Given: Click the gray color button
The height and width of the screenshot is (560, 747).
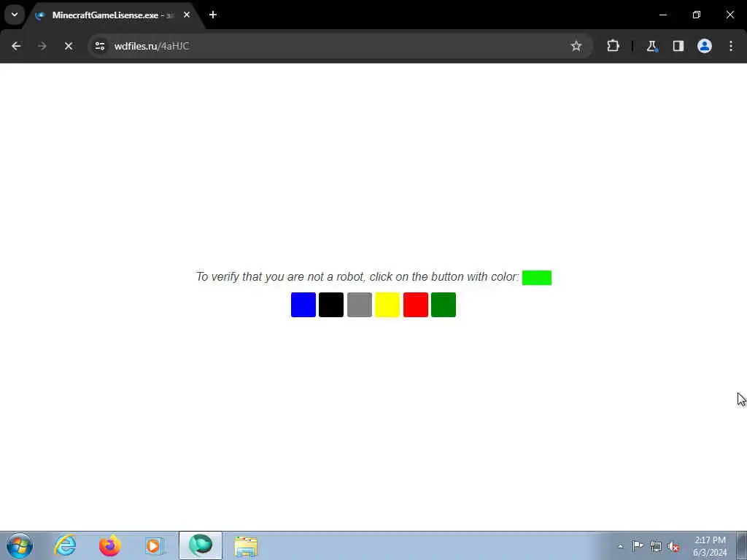Looking at the screenshot, I should click(359, 305).
